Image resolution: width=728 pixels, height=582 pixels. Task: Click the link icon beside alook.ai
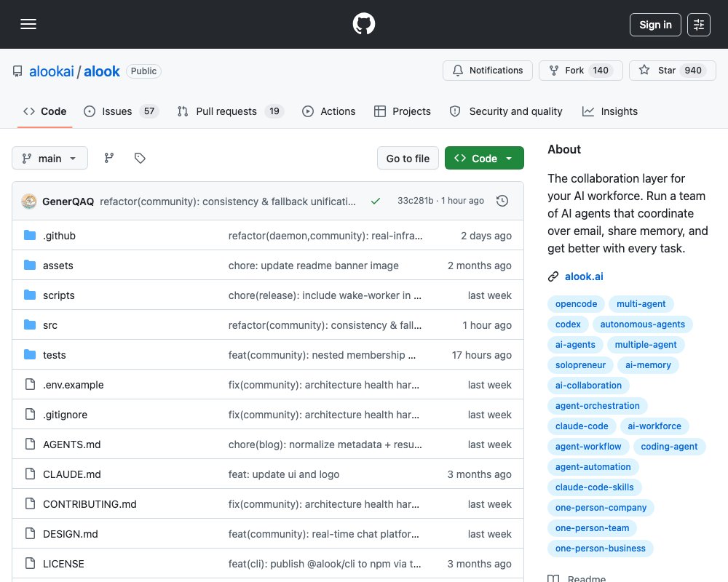click(x=553, y=276)
